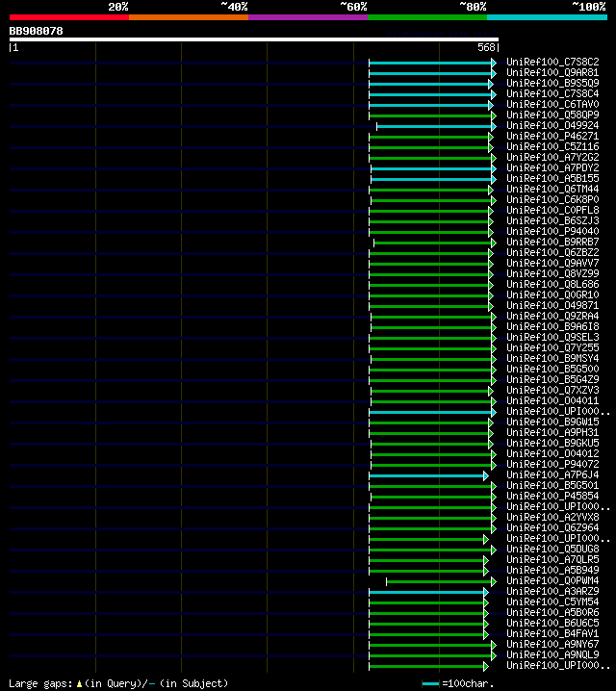Select the UniRef100_A5B155 label
The image size is (616, 691).
(552, 178)
